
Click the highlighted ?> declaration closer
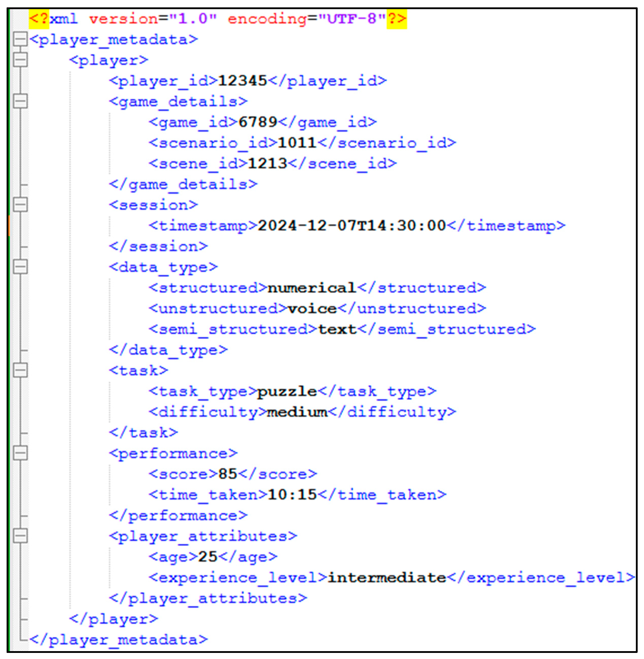(397, 19)
